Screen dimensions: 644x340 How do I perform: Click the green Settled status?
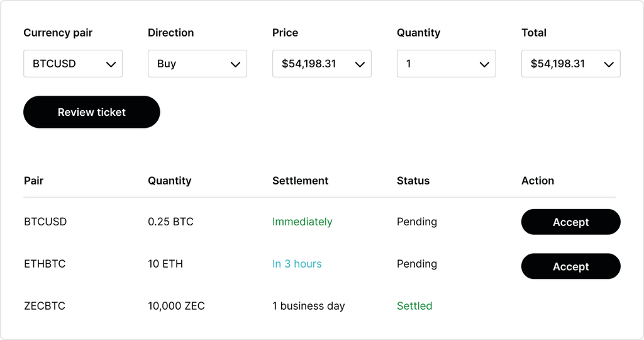pos(414,306)
